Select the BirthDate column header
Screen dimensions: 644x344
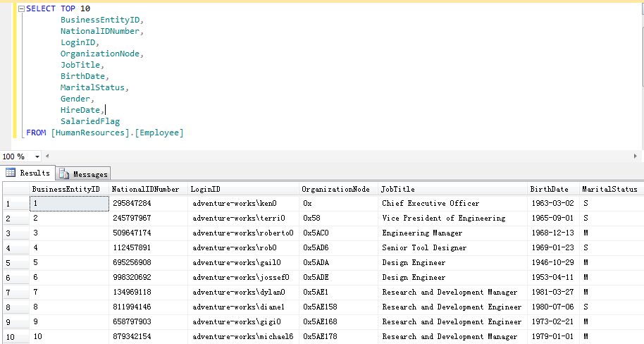[x=553, y=189]
